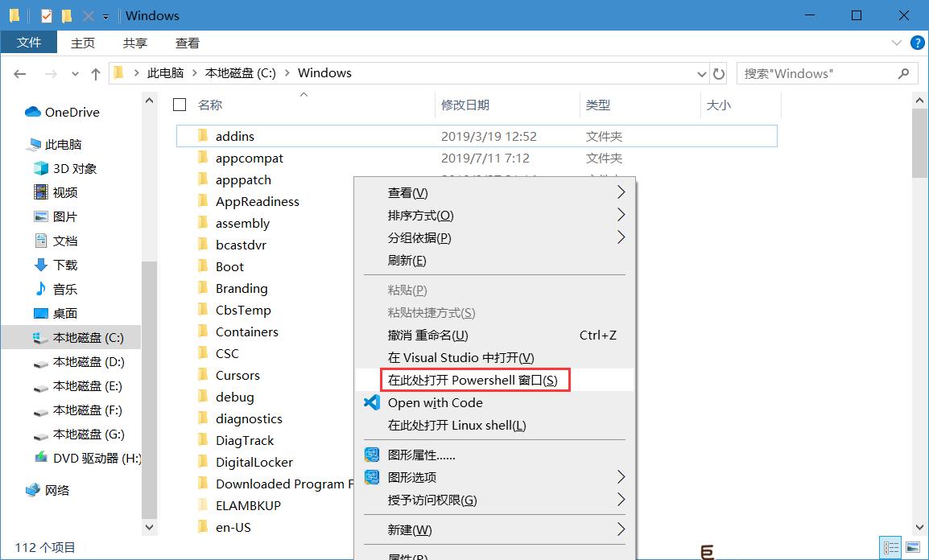This screenshot has width=929, height=560.
Task: Click the 图形属性 Intel graphics icon
Action: pyautogui.click(x=371, y=455)
